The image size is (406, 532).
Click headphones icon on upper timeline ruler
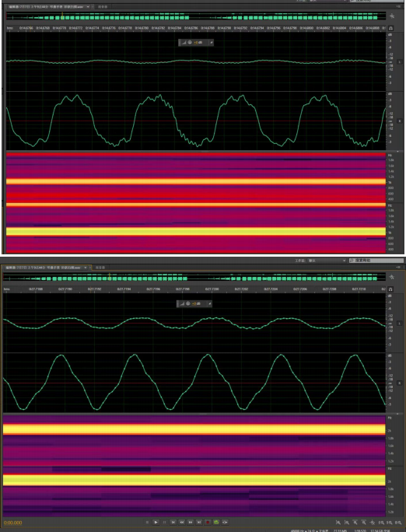coord(390,28)
